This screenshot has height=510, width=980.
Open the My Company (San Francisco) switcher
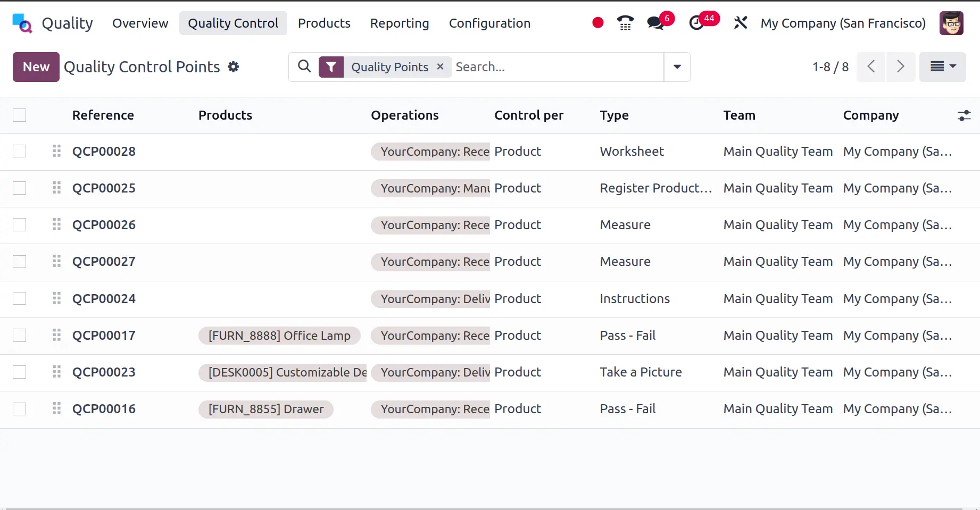coord(843,23)
